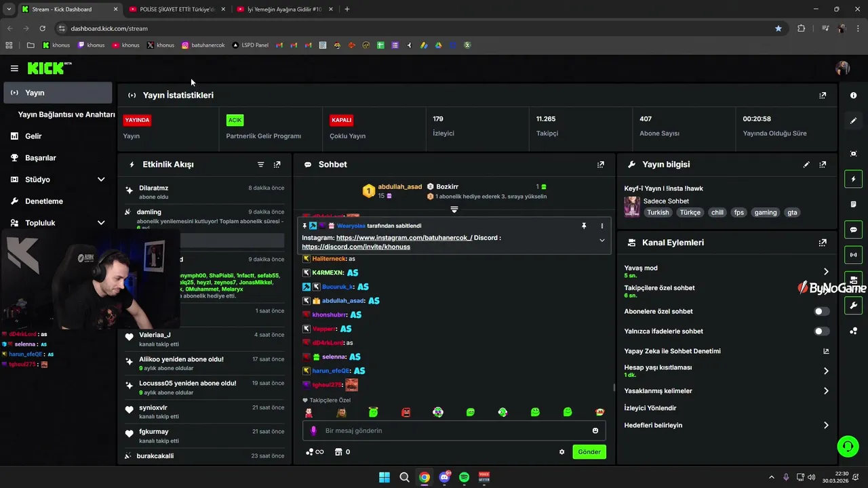Click the lightning bolt icon in right sidebar
This screenshot has height=488, width=868.
coord(854,179)
